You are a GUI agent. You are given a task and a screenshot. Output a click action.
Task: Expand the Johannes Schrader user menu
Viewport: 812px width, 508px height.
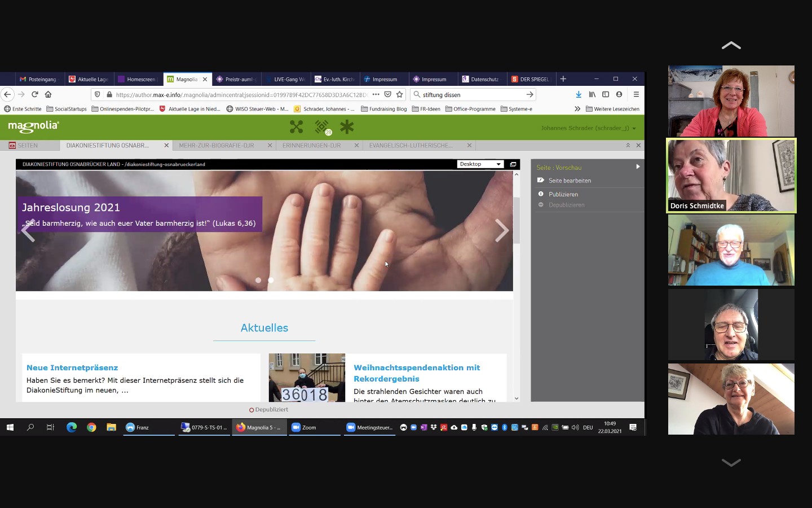click(588, 128)
